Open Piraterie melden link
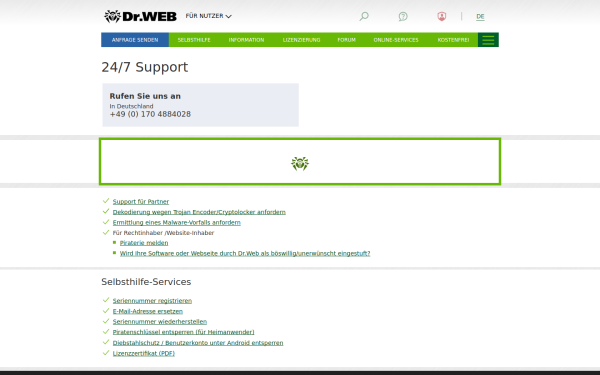Viewport: 600px width, 375px height. tap(144, 243)
